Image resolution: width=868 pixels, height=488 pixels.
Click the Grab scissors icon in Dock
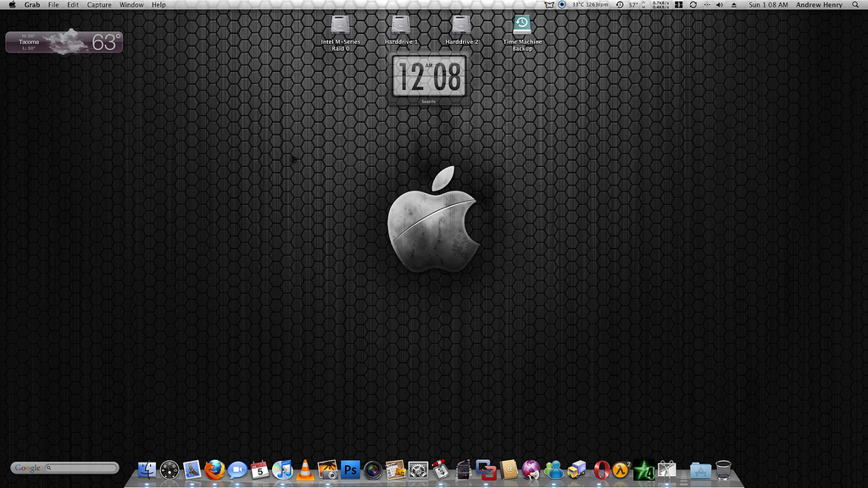[667, 470]
